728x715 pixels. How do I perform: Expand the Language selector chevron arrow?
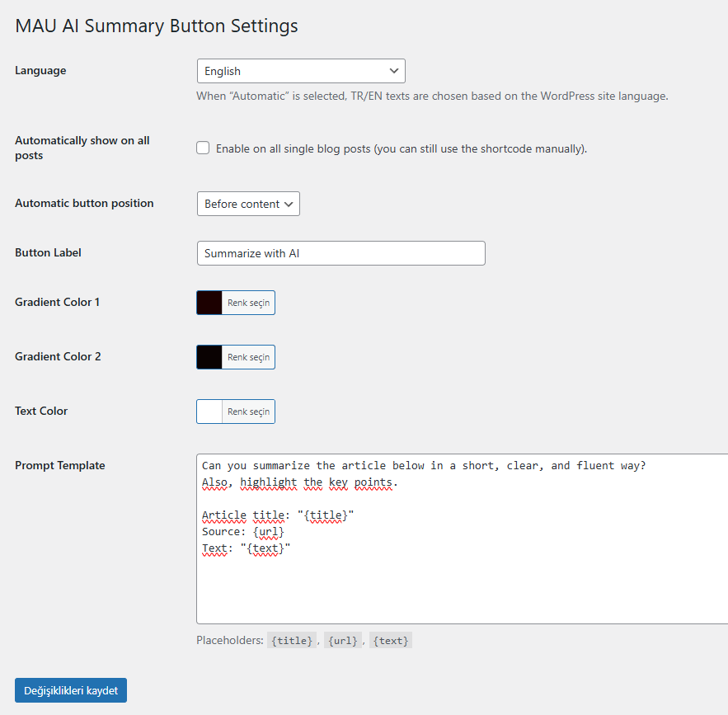pyautogui.click(x=394, y=71)
